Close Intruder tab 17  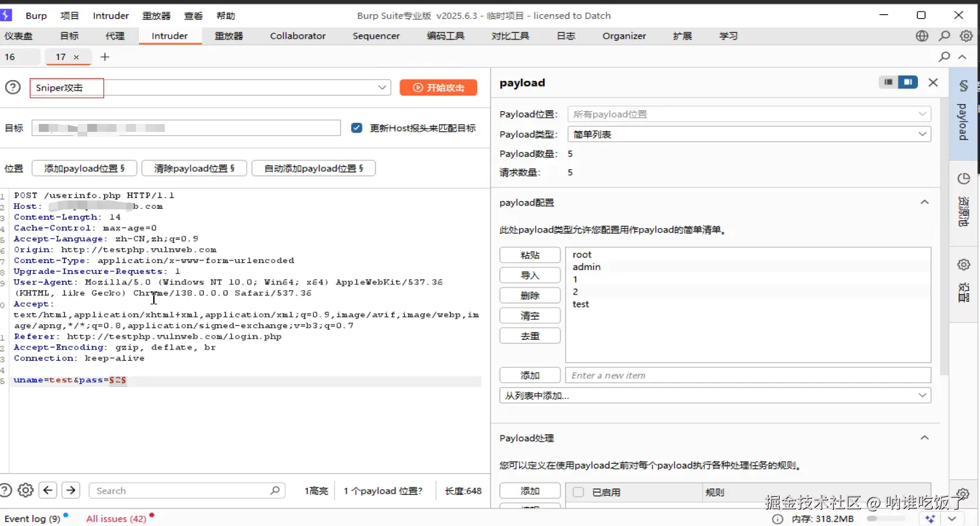[x=76, y=57]
